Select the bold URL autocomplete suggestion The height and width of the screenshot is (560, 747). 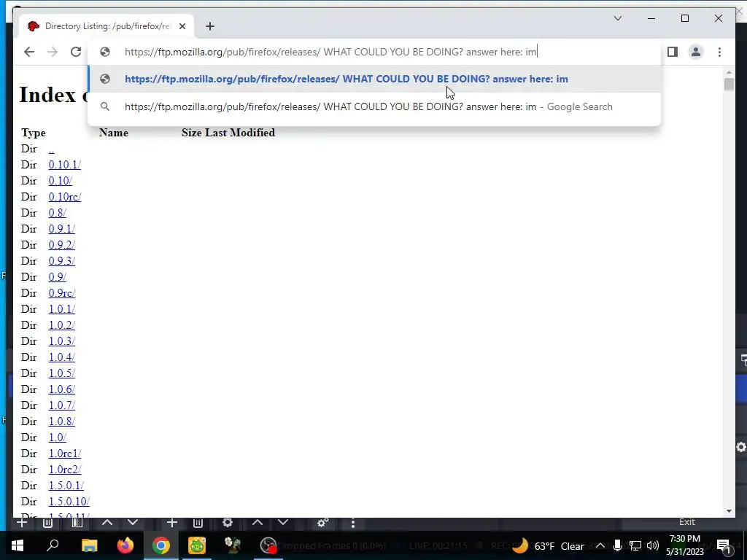[x=374, y=79]
